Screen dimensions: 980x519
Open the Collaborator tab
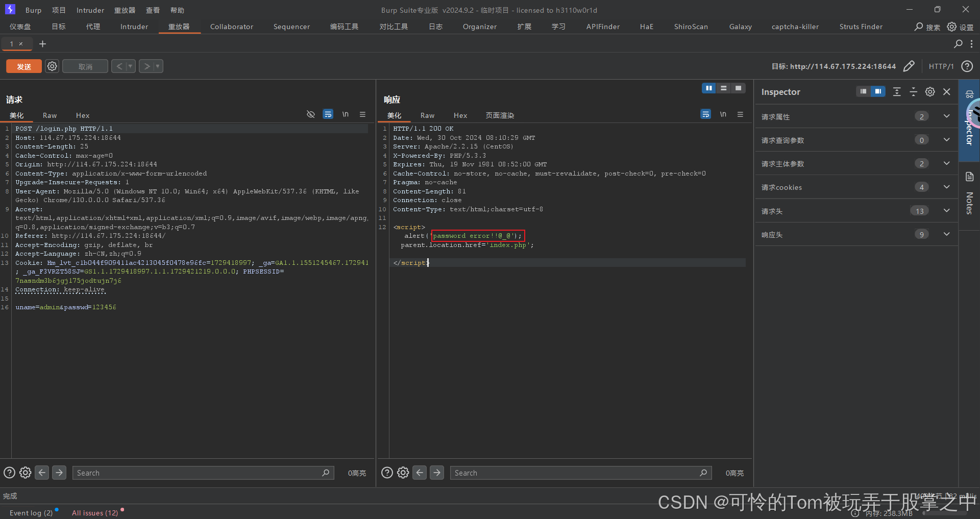point(232,27)
